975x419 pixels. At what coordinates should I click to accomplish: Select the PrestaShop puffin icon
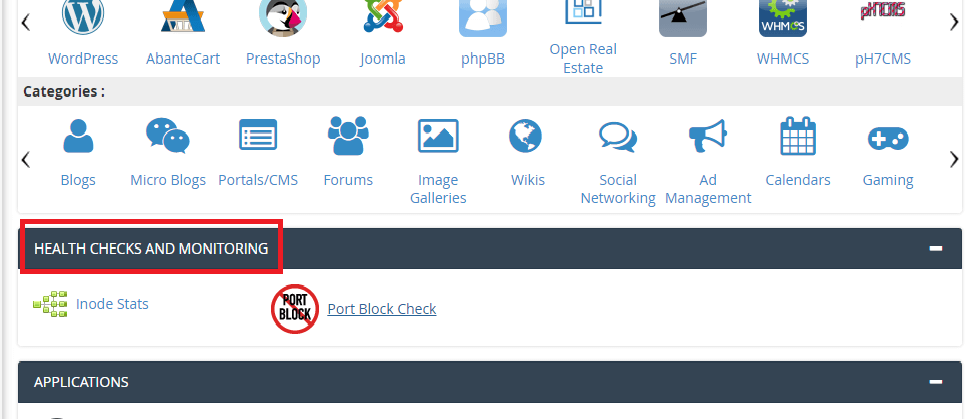pyautogui.click(x=283, y=17)
